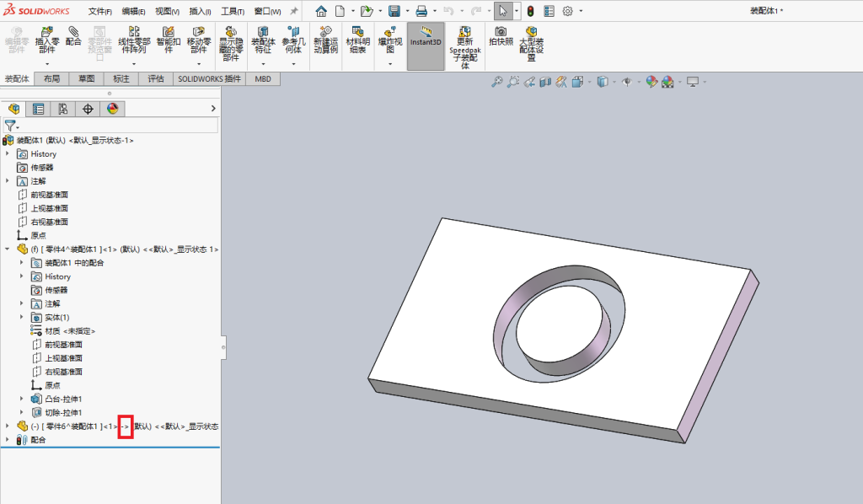Switch to the 评估 evaluate tab
The image size is (863, 504).
pos(156,78)
